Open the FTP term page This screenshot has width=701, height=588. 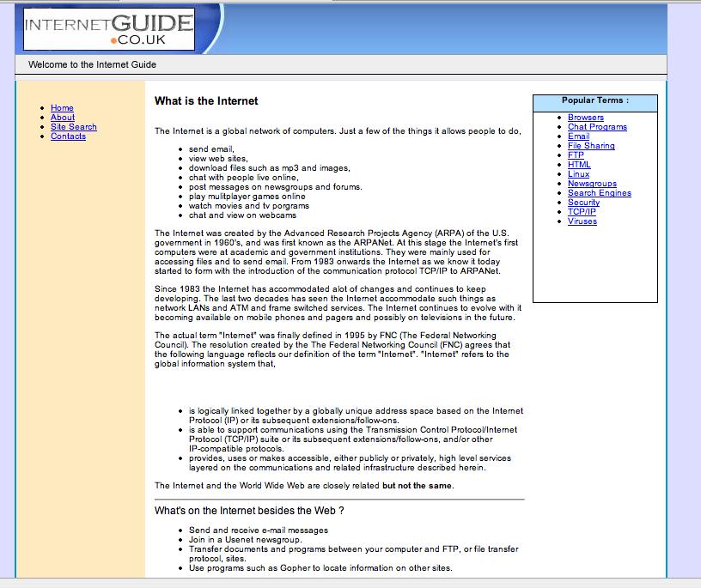576,155
